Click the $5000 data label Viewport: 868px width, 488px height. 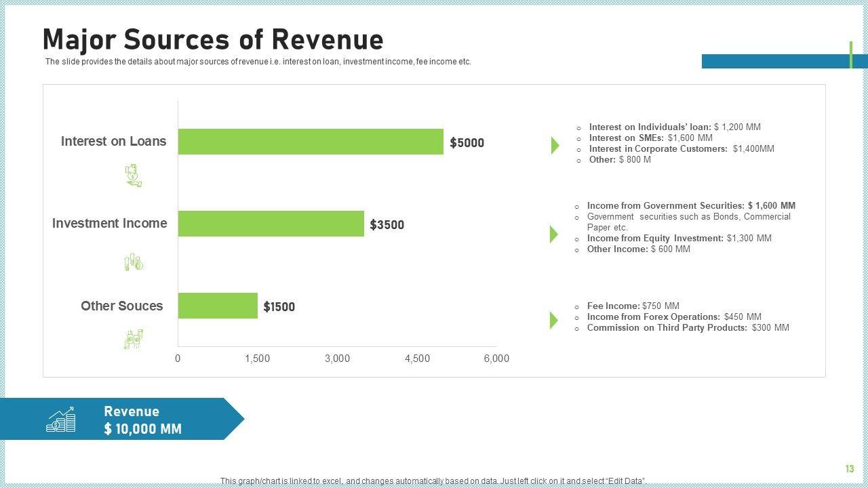tap(467, 143)
